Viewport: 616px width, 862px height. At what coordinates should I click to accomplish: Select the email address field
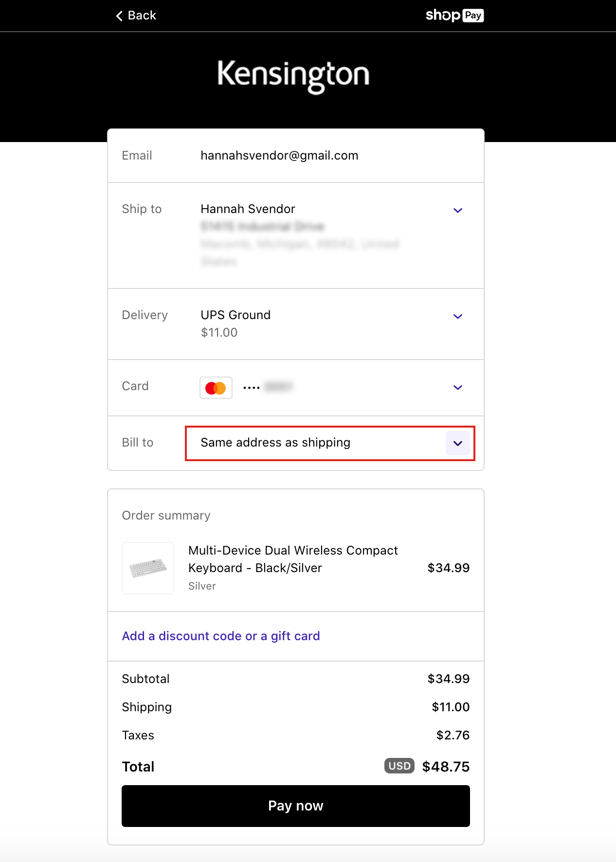280,155
